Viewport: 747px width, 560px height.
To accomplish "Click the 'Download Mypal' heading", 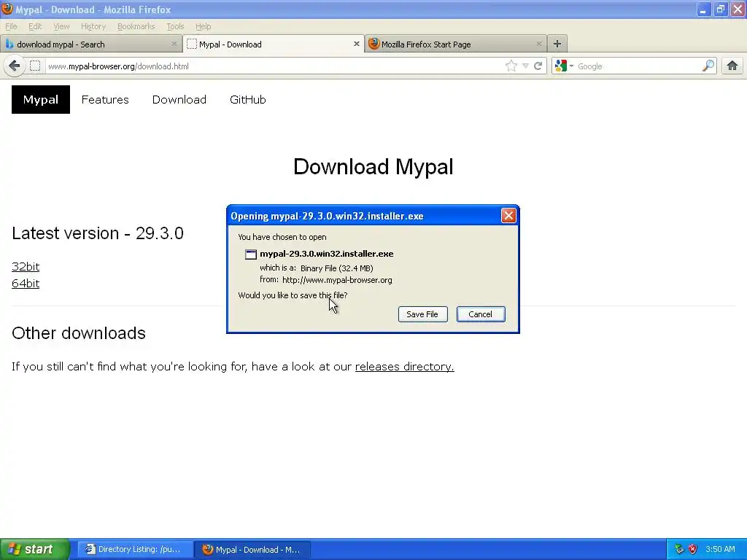I will (373, 167).
